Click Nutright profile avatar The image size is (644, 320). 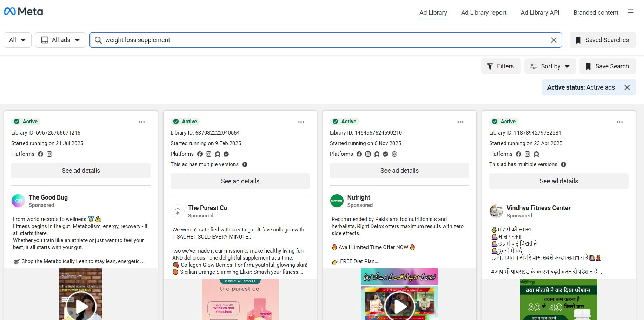pyautogui.click(x=337, y=201)
